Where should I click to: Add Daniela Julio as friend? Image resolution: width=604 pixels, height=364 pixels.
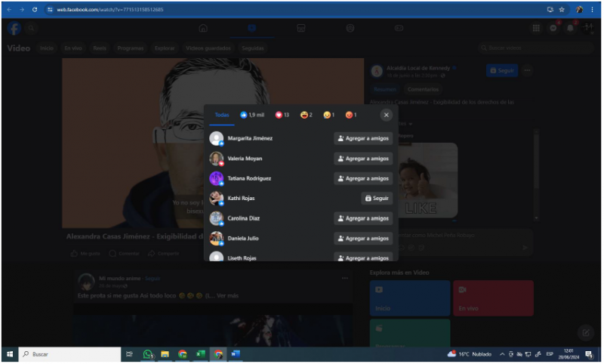[364, 239]
